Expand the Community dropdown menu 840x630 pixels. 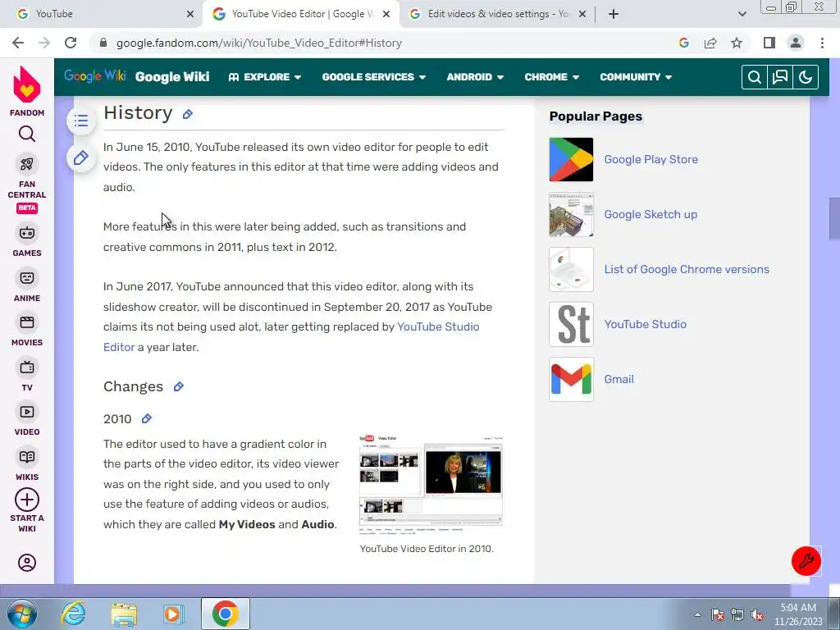(636, 77)
